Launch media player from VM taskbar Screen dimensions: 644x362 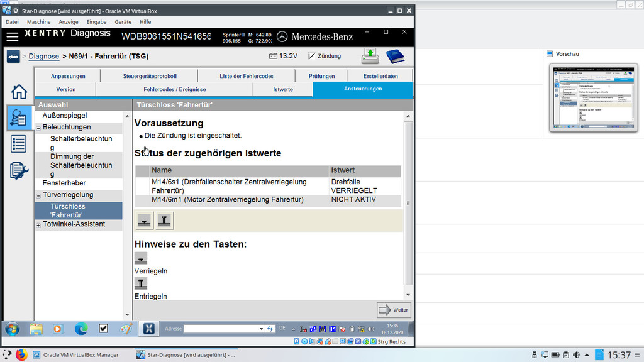pos(58,329)
